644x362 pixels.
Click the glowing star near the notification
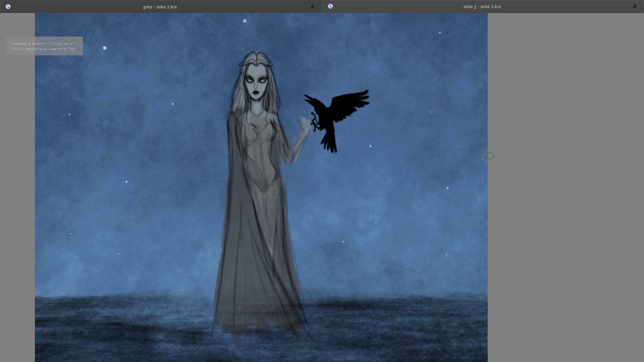coord(105,48)
